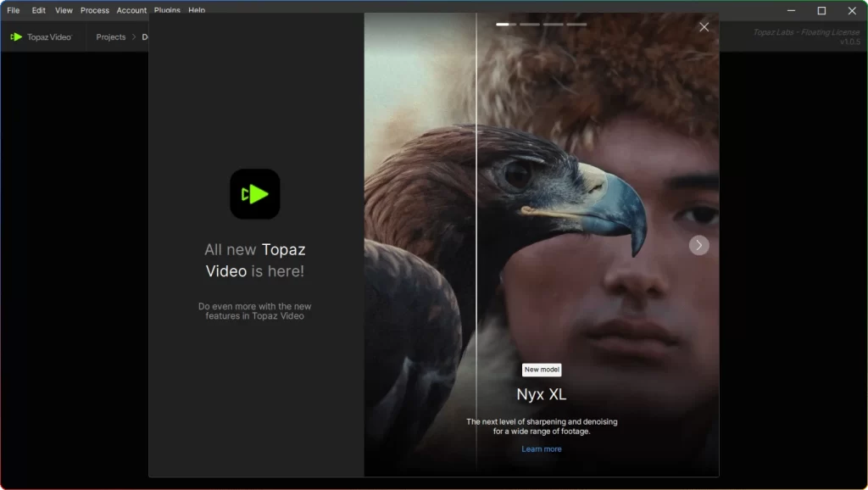Select the third carousel slide indicator

(554, 25)
